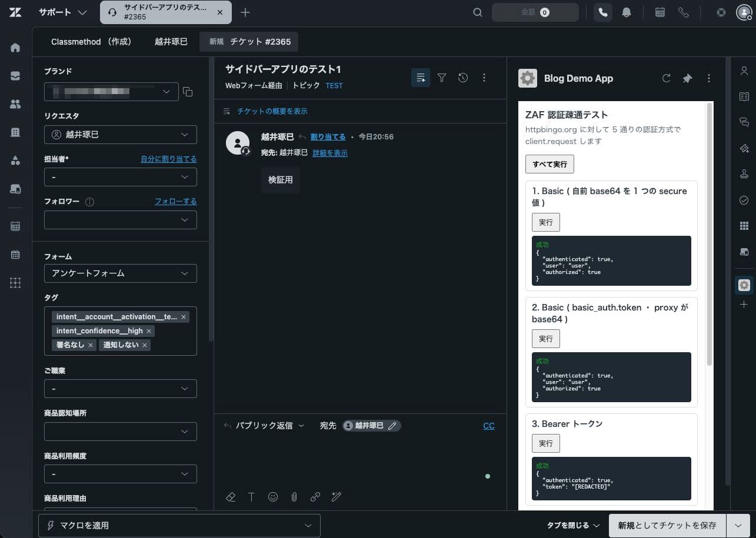The width and height of the screenshot is (756, 538).
Task: Click 新規としてチケットを保存 button
Action: [x=667, y=526]
